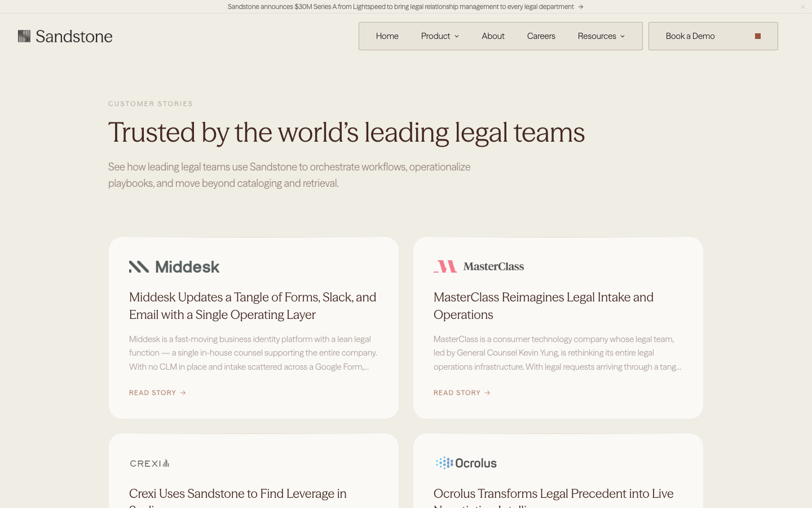Click the orange square icon in Book a Demo

[758, 36]
